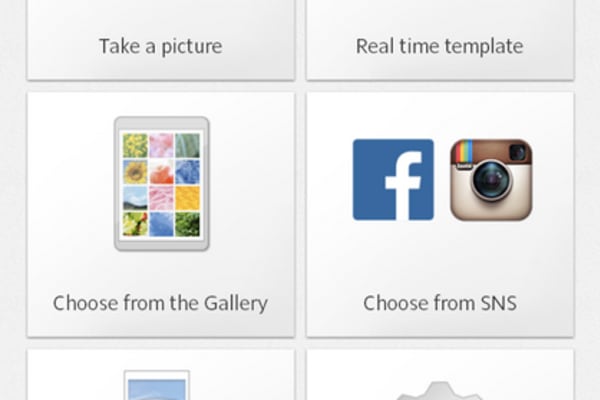Open the Real time template option
Viewport: 600px width, 400px height.
pos(440,40)
